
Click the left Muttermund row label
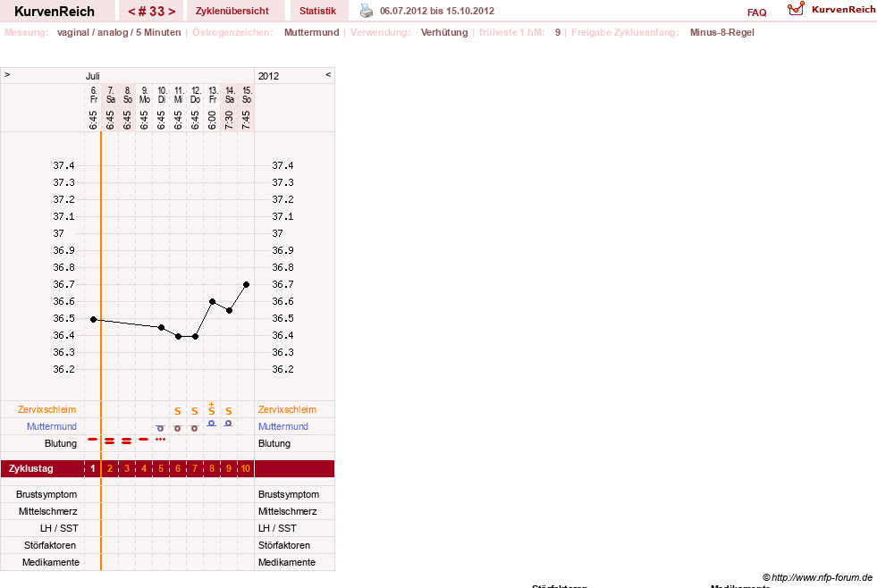point(52,426)
